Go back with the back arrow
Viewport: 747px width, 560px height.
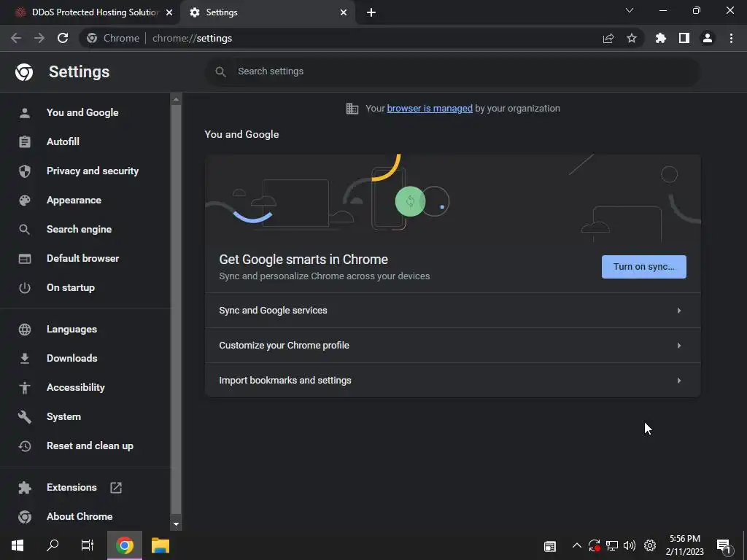click(16, 38)
